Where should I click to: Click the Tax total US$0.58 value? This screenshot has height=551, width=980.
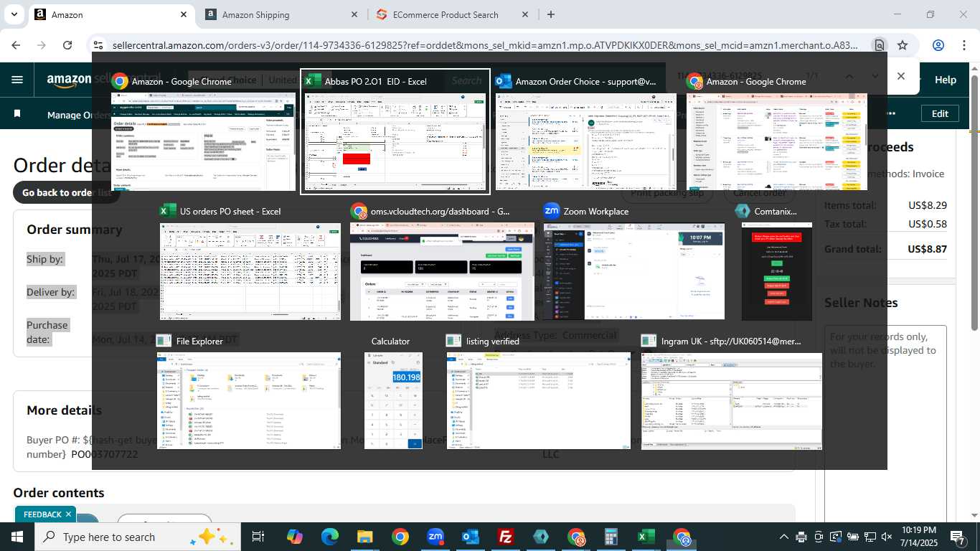(x=928, y=224)
